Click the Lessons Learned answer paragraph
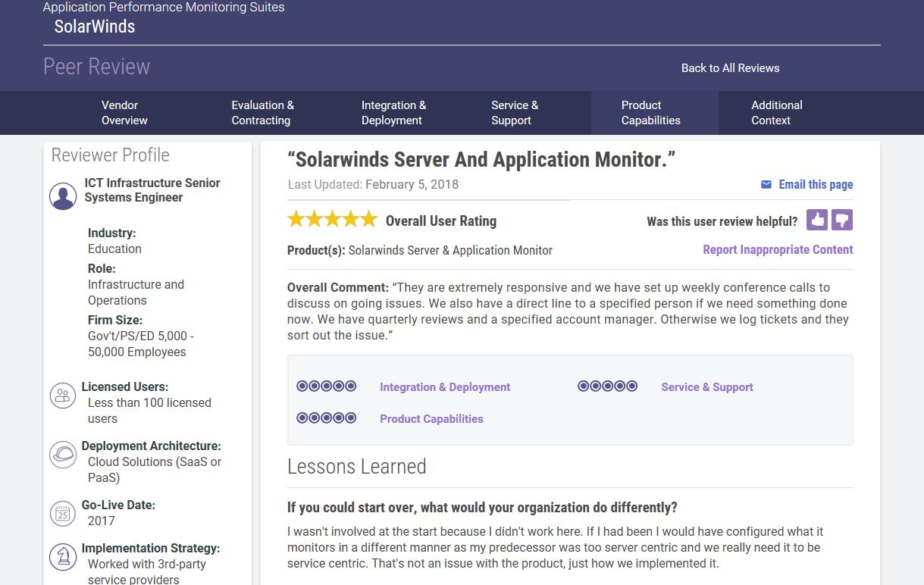The image size is (924, 585). pos(555,547)
